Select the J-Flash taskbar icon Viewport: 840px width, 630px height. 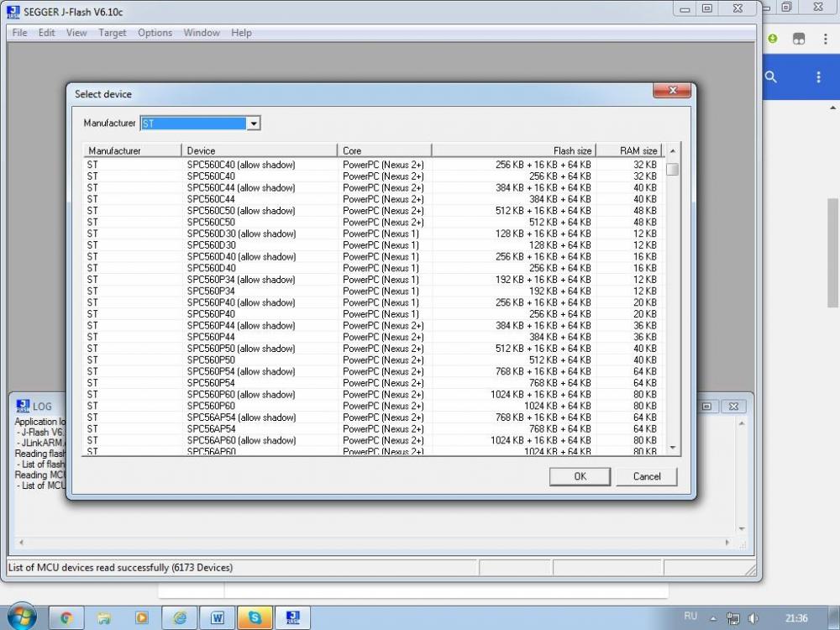[292, 617]
